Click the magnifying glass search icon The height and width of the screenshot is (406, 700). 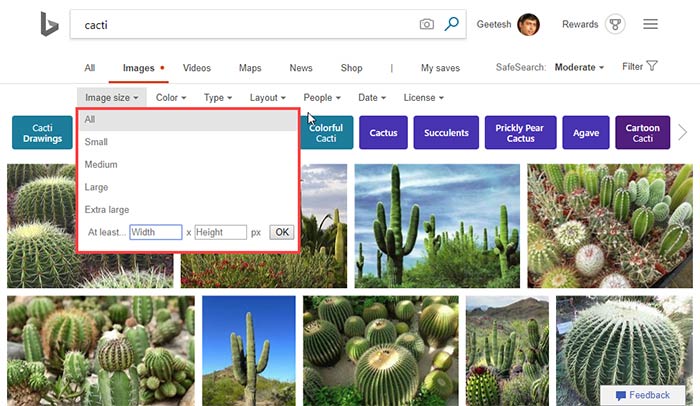click(452, 24)
